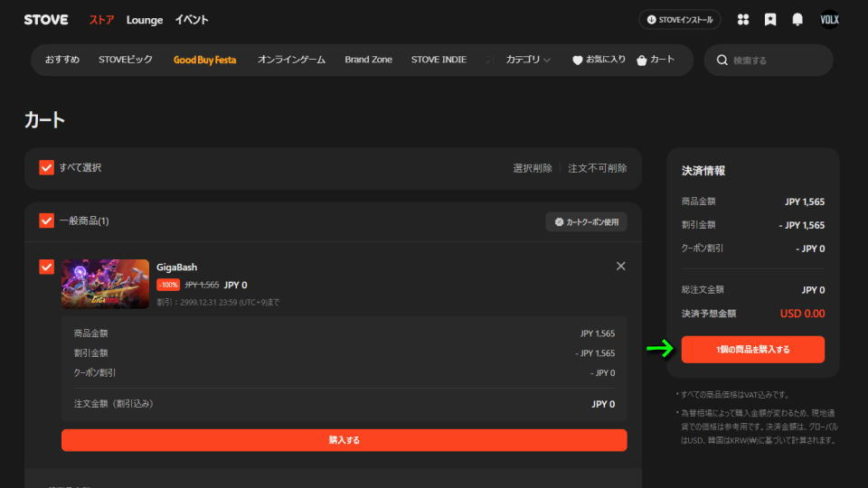Open the GigaBash game thumbnail
Viewport: 868px width, 488px height.
pos(105,284)
